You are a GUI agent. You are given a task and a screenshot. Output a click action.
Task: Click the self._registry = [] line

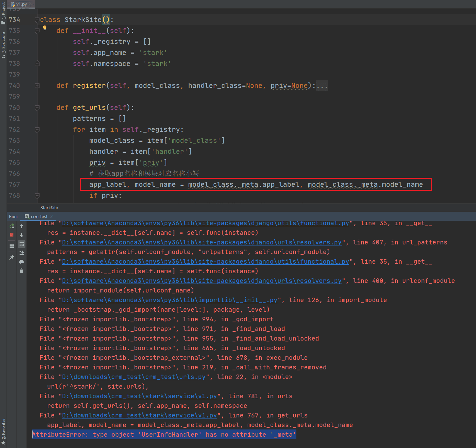112,42
